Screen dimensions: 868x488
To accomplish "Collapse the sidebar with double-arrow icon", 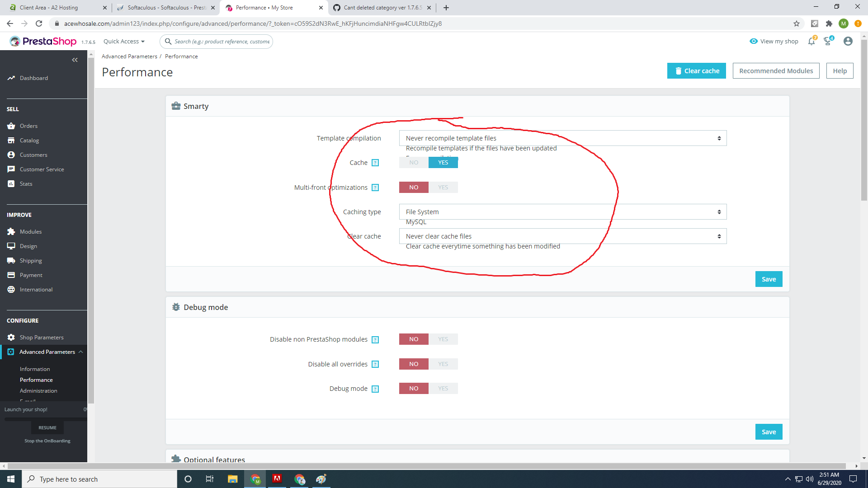I will (x=75, y=60).
